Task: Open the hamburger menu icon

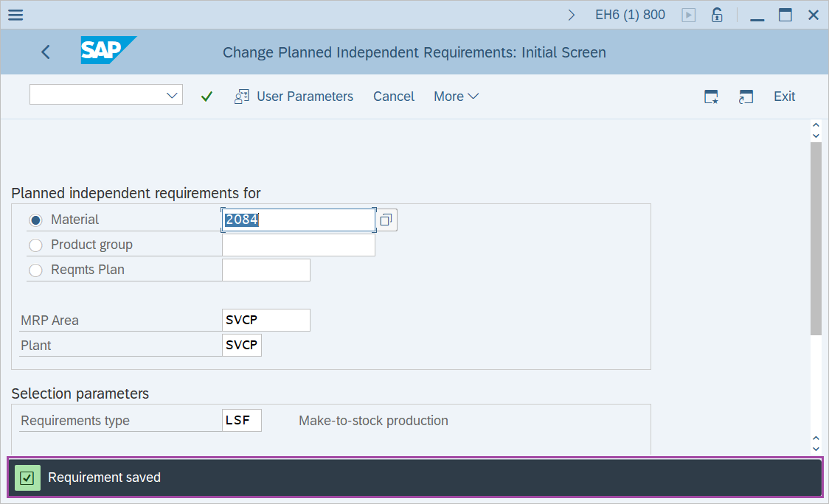Action: (15, 15)
